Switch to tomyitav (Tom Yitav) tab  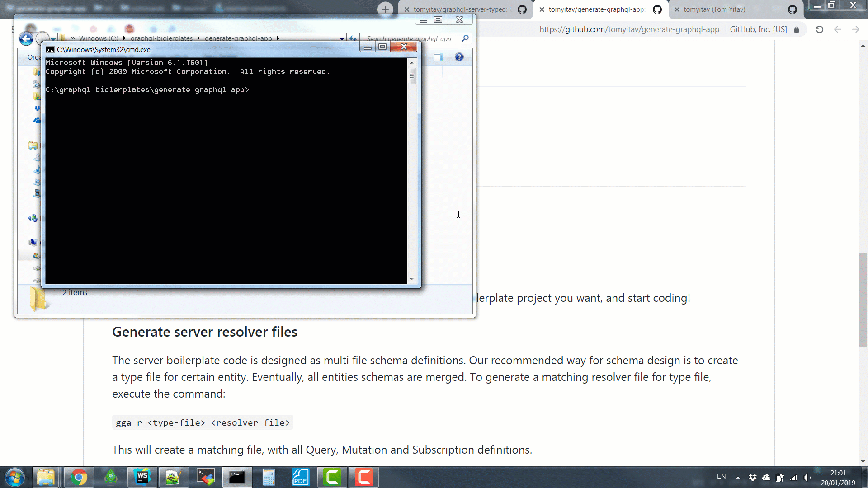(x=714, y=9)
